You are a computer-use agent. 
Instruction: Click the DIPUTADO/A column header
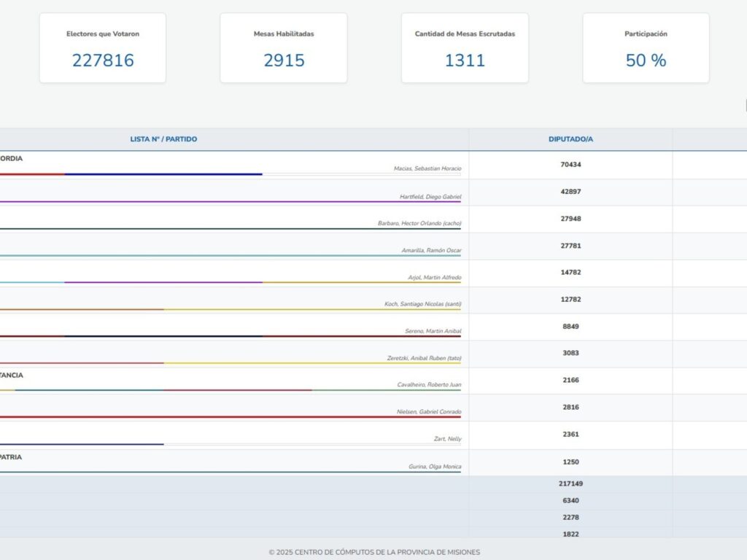pos(570,139)
